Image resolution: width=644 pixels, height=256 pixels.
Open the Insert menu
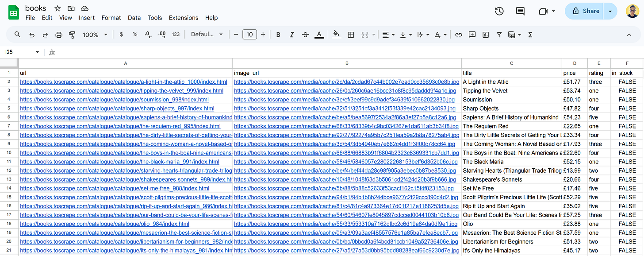click(87, 18)
